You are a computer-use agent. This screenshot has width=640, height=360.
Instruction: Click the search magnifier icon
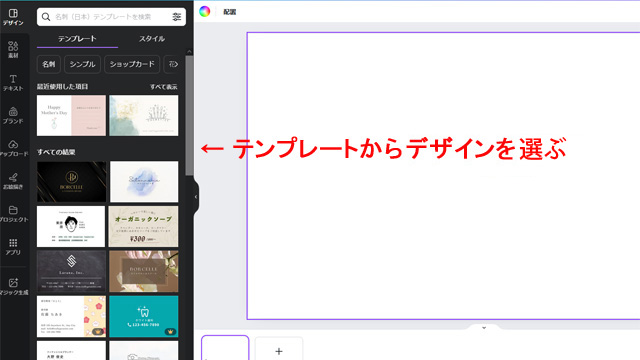pos(46,17)
